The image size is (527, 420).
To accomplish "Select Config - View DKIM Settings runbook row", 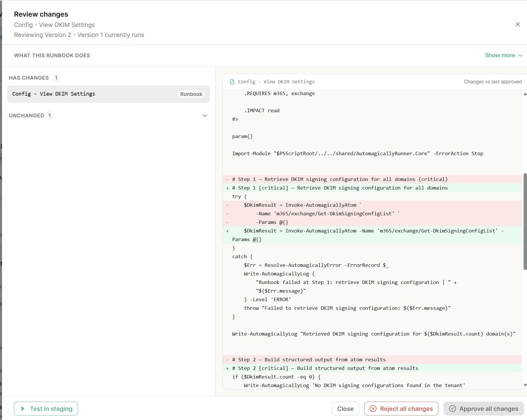I will (x=109, y=94).
